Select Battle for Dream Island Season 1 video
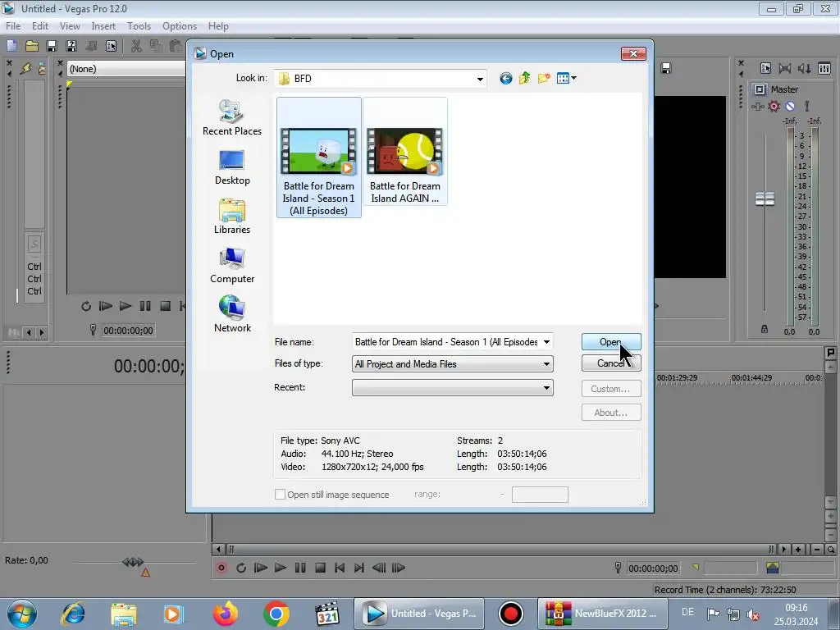Screen dimensions: 840x630 pyautogui.click(x=319, y=157)
